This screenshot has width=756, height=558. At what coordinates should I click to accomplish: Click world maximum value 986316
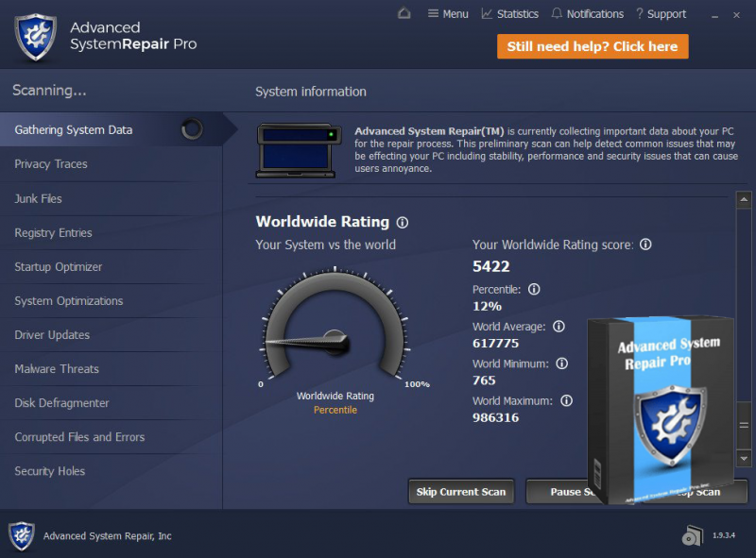pos(495,417)
